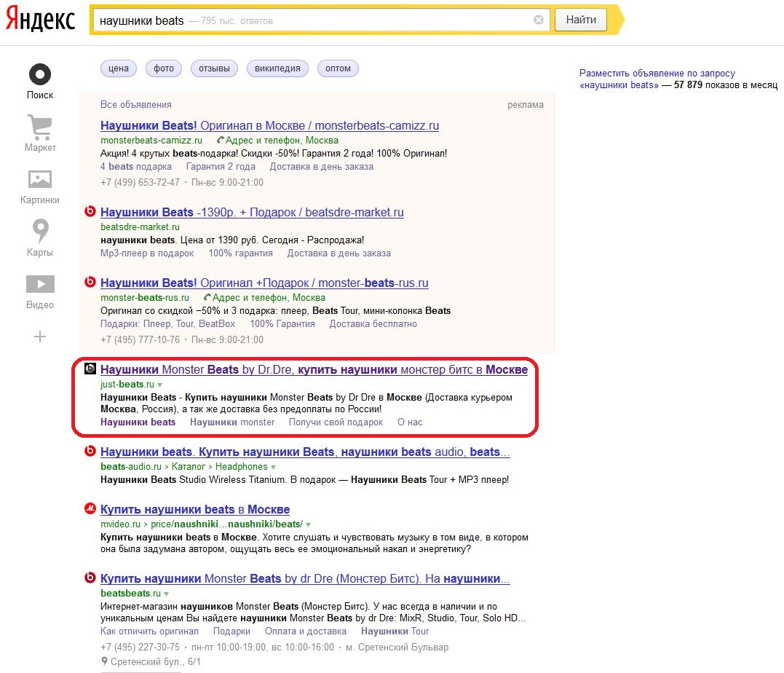Open the Картинки images icon
The height and width of the screenshot is (673, 784).
(40, 179)
